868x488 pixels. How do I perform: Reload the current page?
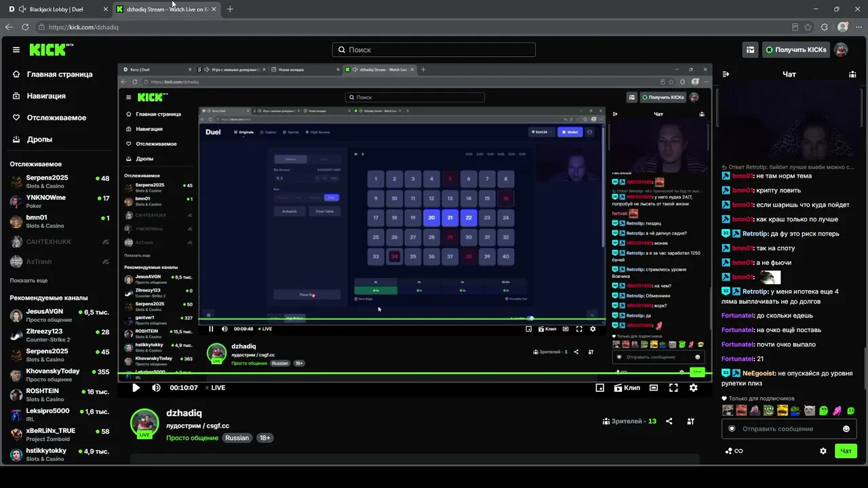(25, 27)
